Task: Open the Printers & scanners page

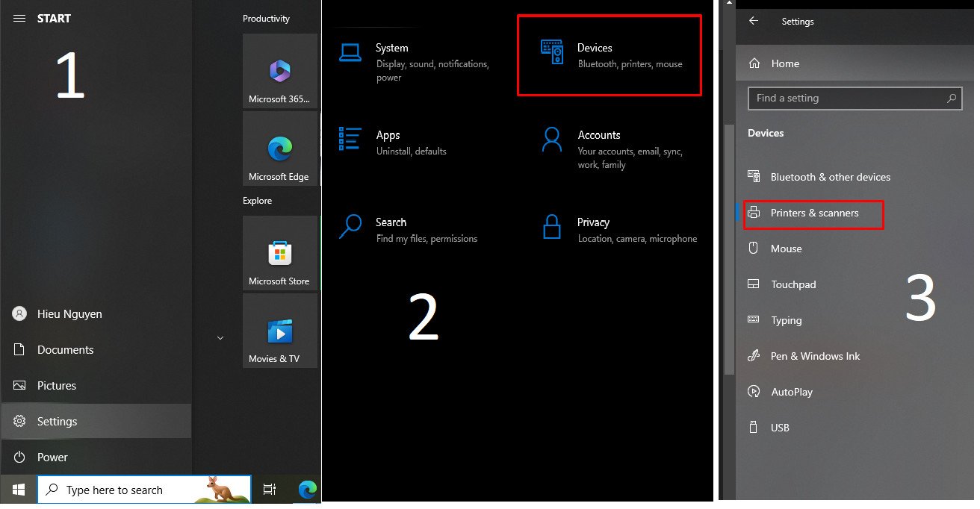Action: (x=813, y=214)
